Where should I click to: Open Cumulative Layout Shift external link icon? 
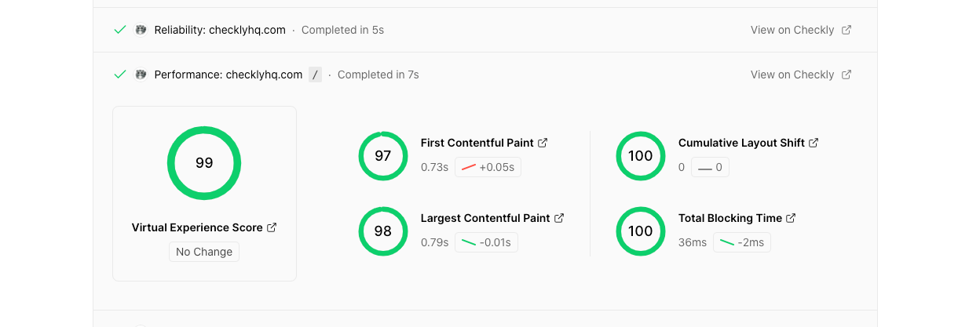point(814,143)
